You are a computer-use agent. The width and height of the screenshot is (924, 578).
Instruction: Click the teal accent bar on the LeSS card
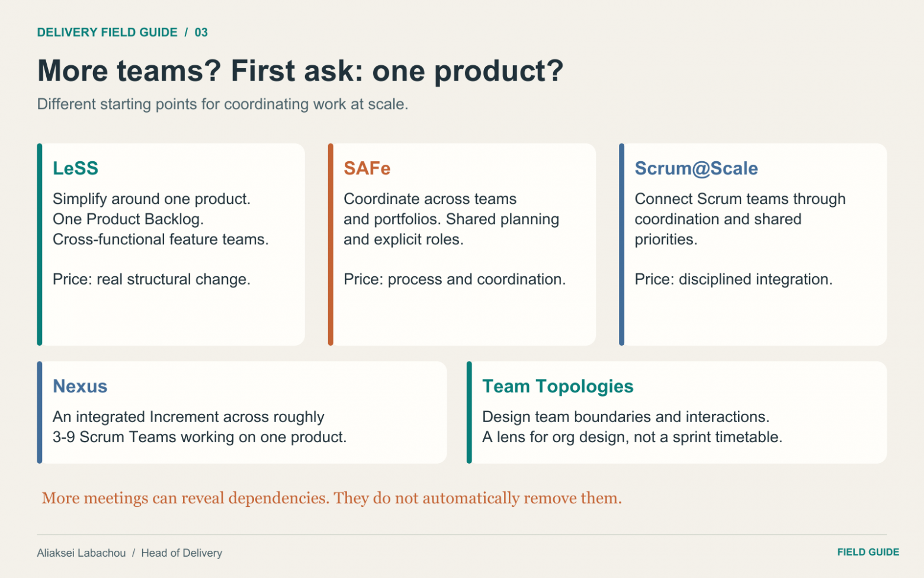click(x=40, y=244)
